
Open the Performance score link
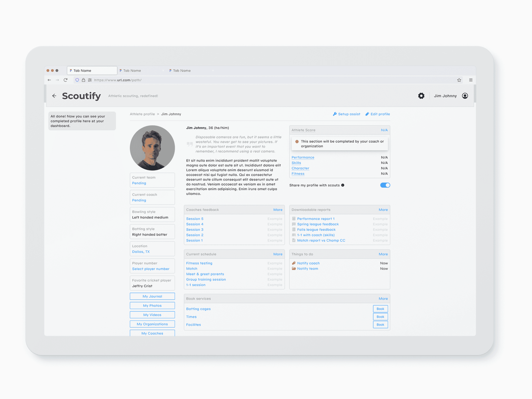click(303, 157)
